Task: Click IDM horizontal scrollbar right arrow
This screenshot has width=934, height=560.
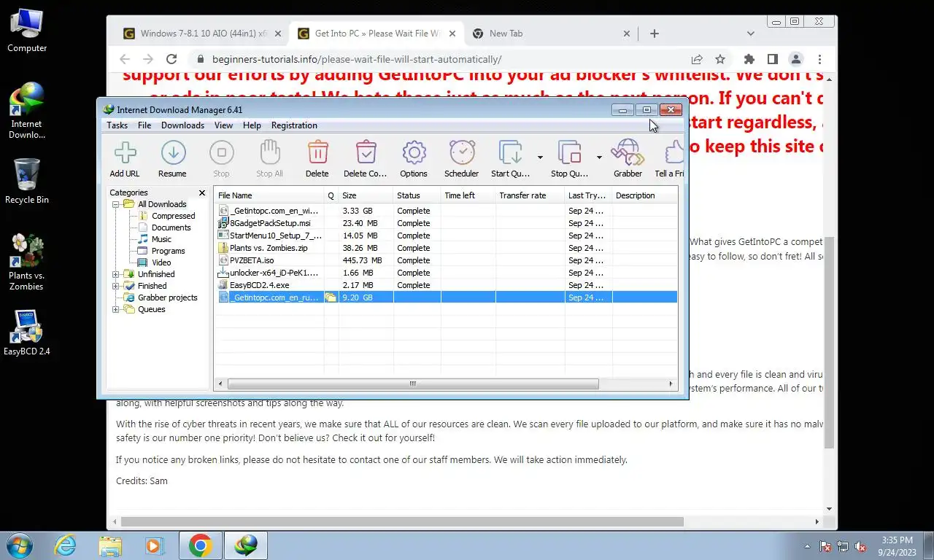Action: pyautogui.click(x=671, y=384)
